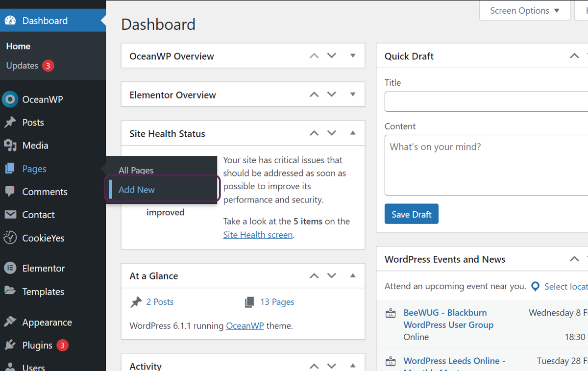Move Activity panel down
This screenshot has height=371, width=588.
click(332, 366)
